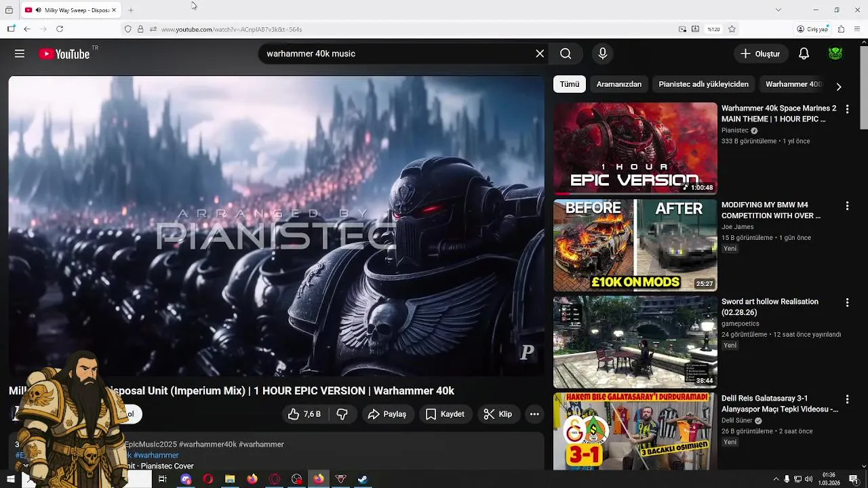Close the Milky Way Sweep browser tab
This screenshot has height=488, width=868.
(x=115, y=10)
